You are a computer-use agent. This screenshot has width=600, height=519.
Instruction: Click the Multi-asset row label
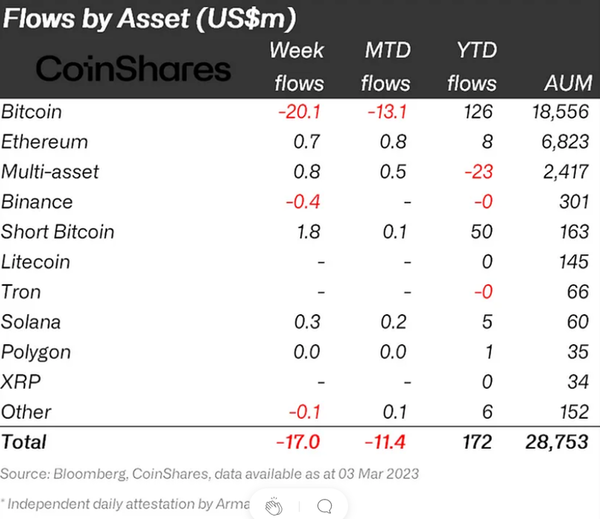click(50, 172)
